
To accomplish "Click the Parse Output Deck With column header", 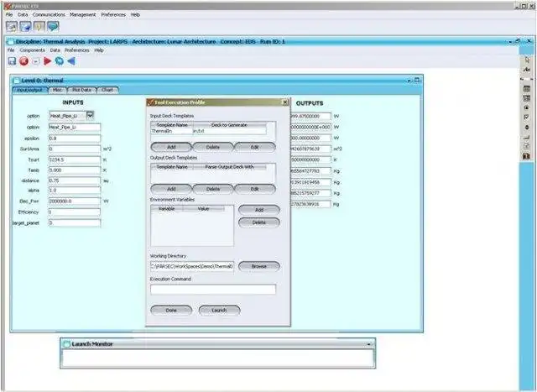I will 229,167.
